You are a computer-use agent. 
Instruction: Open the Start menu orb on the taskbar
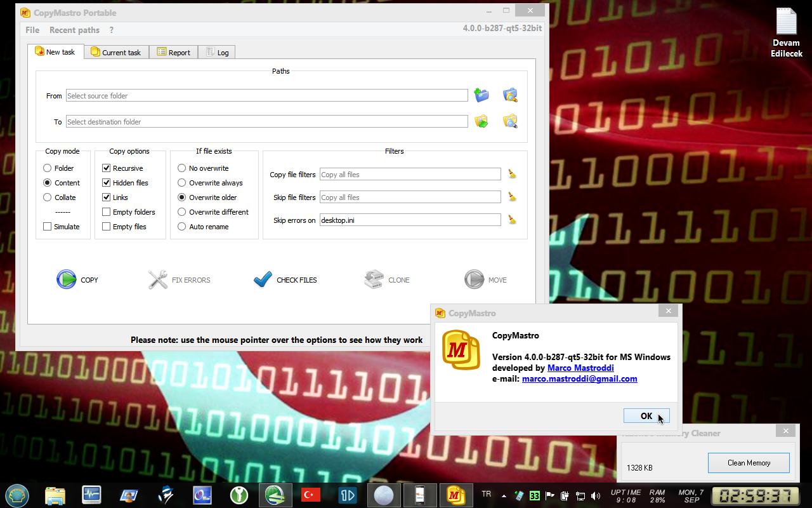[16, 495]
